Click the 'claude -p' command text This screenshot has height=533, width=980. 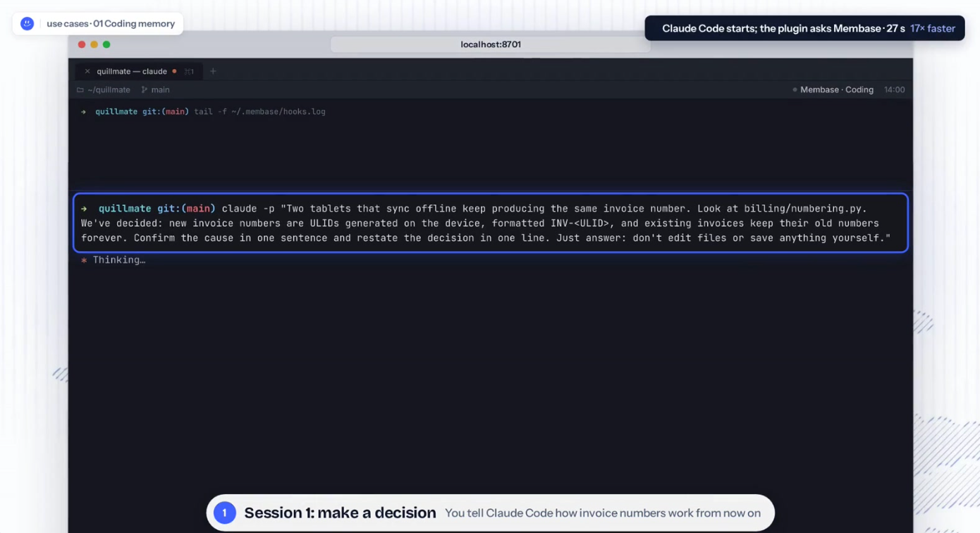pyautogui.click(x=248, y=209)
